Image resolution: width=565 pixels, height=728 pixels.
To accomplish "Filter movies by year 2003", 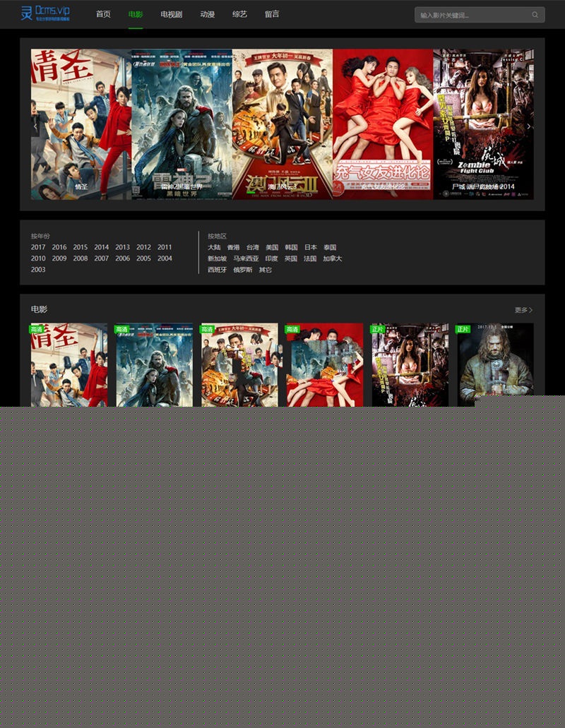I will (x=38, y=269).
